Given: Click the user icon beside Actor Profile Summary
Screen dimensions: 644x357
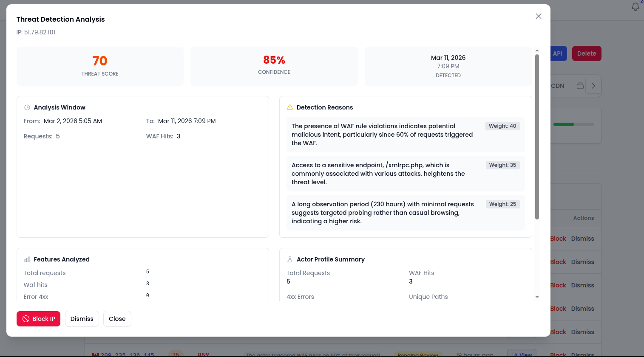Looking at the screenshot, I should coord(290,259).
